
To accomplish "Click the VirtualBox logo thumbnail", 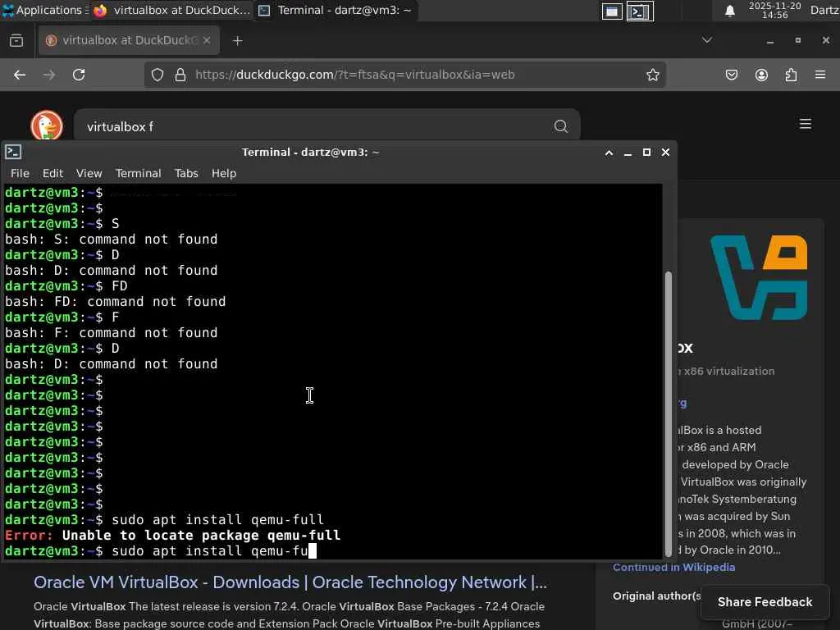I will (759, 277).
